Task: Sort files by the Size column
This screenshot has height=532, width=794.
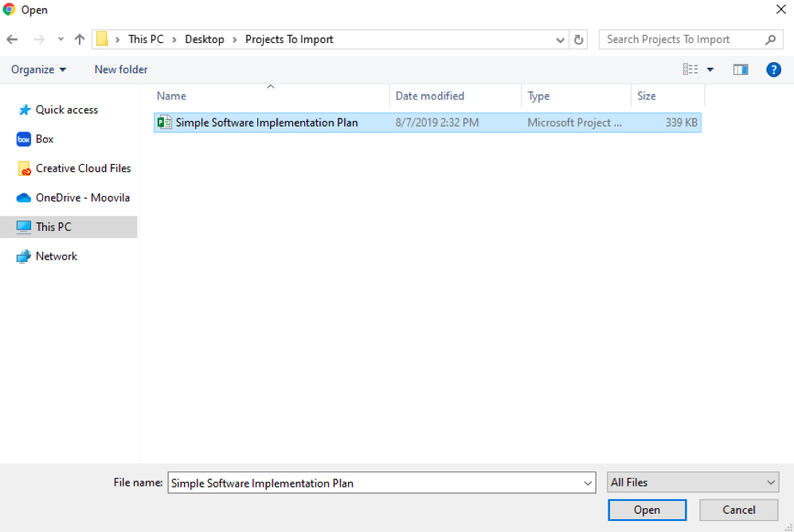Action: pos(647,96)
